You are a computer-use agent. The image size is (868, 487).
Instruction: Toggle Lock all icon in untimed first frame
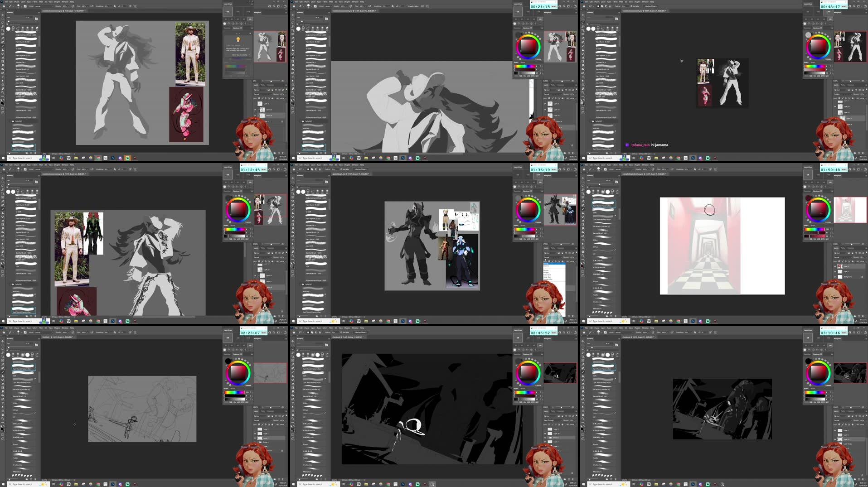[273, 98]
